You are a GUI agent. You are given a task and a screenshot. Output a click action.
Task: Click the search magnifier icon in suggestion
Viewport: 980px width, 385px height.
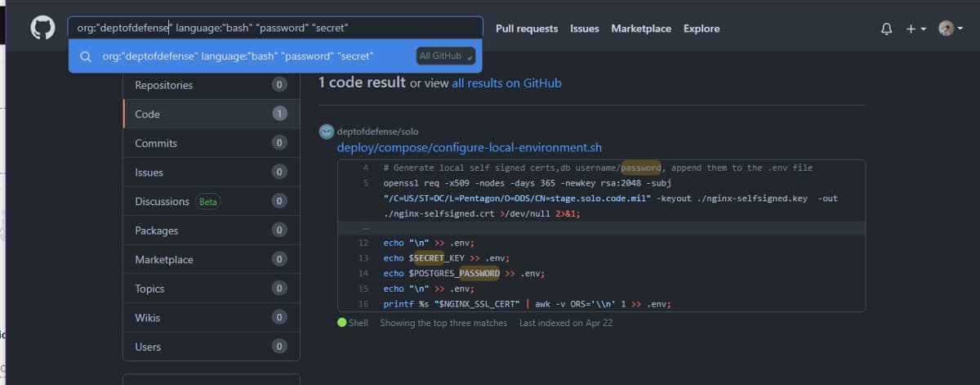pos(86,56)
